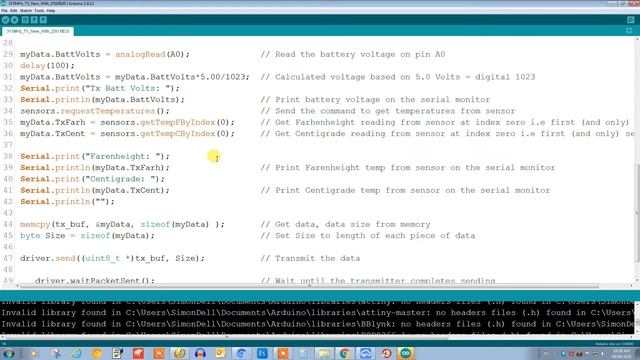Open the Sketch menu
The image size is (640, 360).
click(x=25, y=11)
